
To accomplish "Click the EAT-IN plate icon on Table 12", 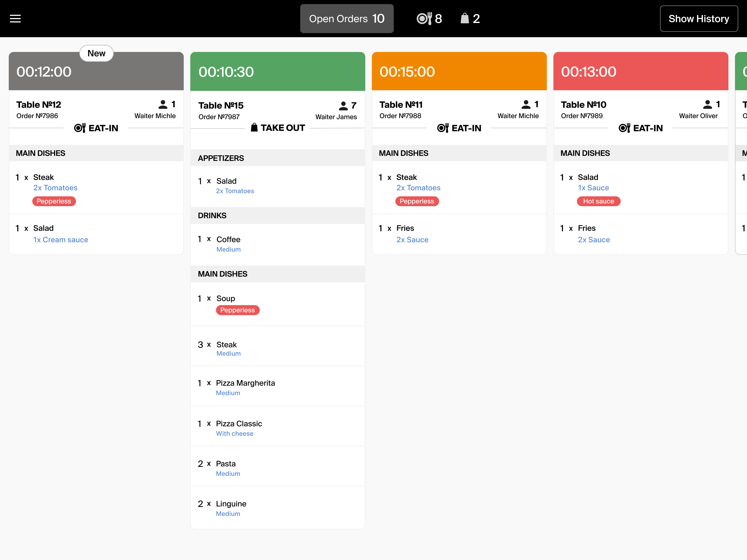I will (x=80, y=128).
